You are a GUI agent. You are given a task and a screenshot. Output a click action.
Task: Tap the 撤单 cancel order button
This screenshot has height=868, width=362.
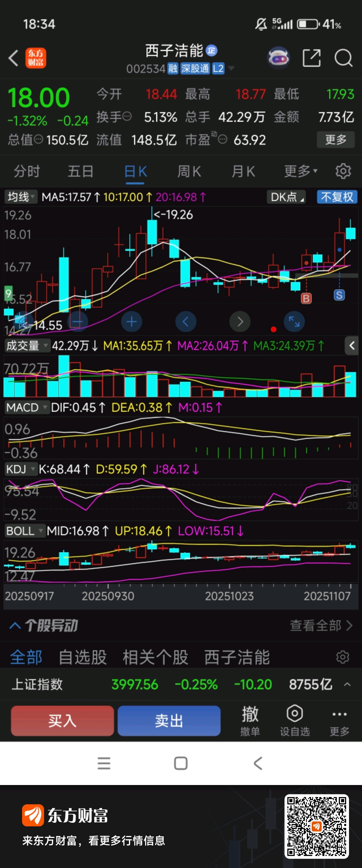(250, 720)
